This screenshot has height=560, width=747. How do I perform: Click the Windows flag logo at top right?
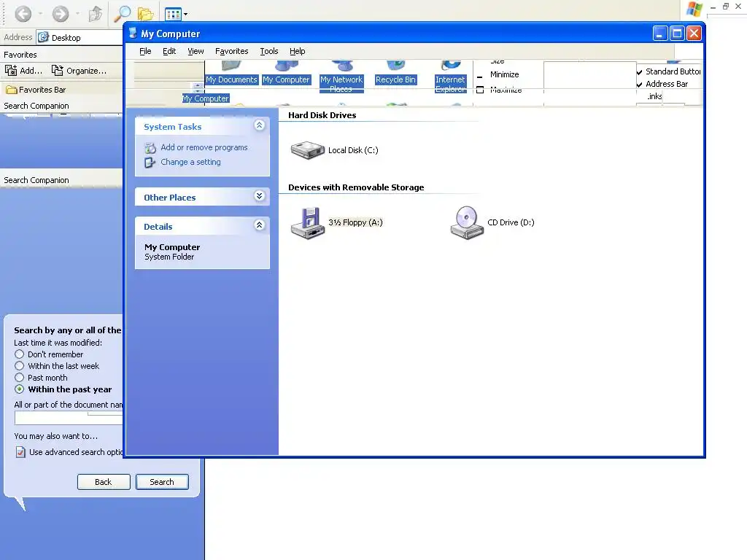tap(694, 9)
